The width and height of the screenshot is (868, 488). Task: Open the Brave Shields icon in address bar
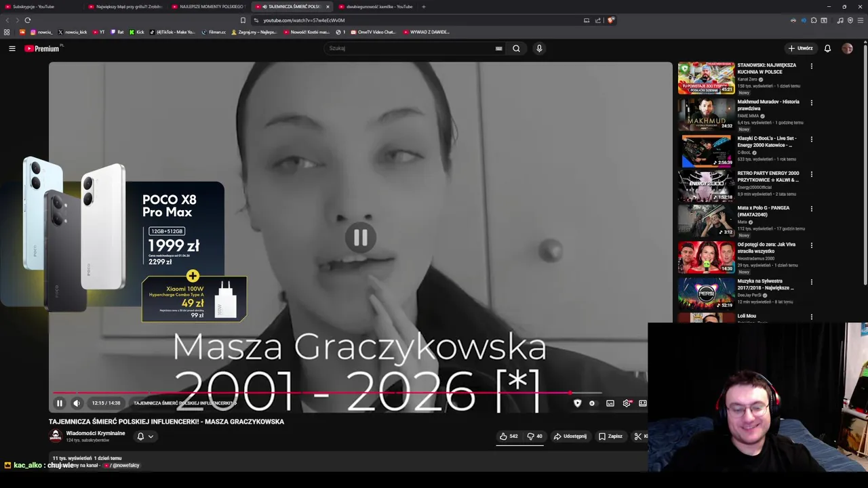click(x=610, y=20)
